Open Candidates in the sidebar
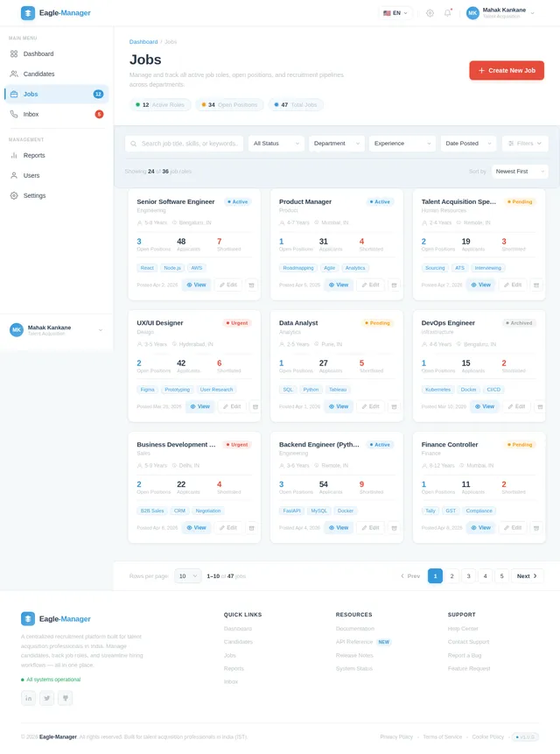Viewport: 560px width, 754px height. click(x=57, y=74)
